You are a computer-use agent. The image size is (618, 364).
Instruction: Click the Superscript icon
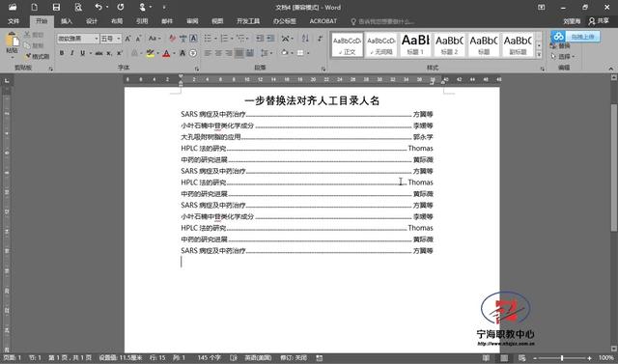(x=120, y=53)
